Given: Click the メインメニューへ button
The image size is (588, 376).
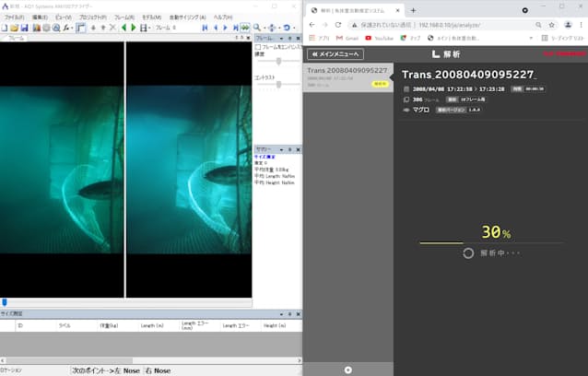Looking at the screenshot, I should [335, 54].
